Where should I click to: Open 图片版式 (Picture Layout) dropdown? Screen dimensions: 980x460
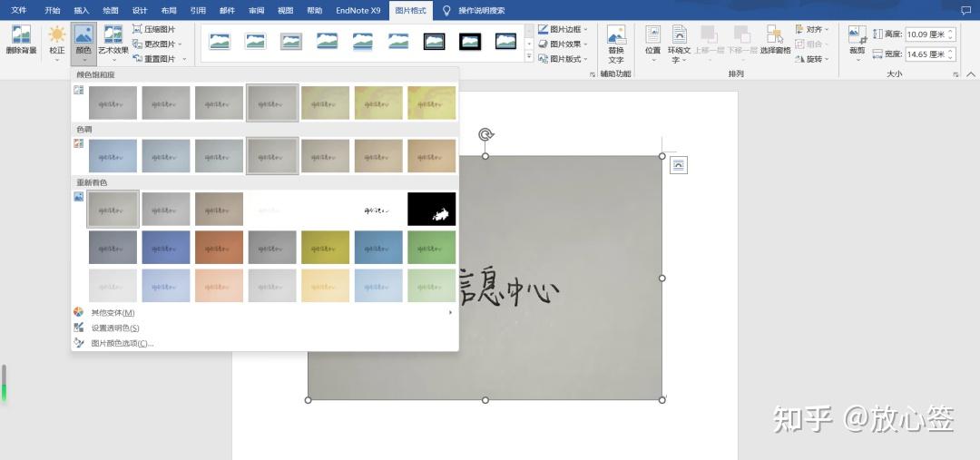[563, 59]
